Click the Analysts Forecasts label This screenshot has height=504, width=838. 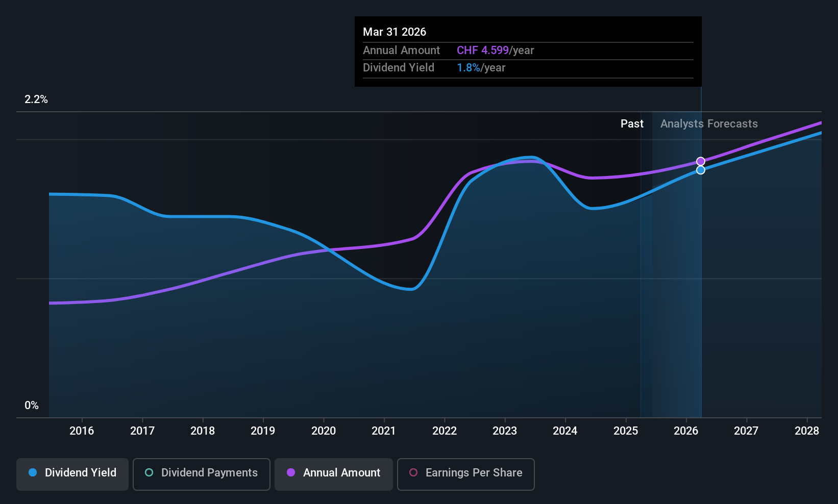pos(709,124)
